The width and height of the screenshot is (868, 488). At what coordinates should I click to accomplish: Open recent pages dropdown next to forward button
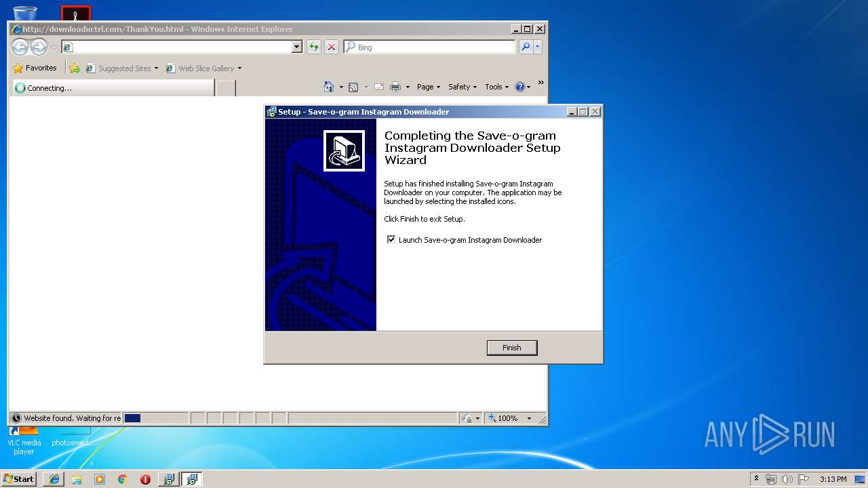coord(54,47)
